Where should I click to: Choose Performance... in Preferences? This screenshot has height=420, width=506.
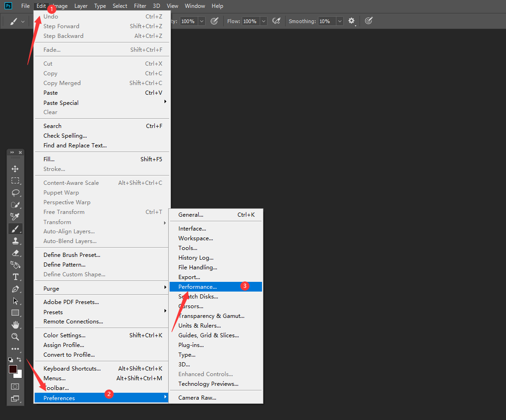(215, 286)
